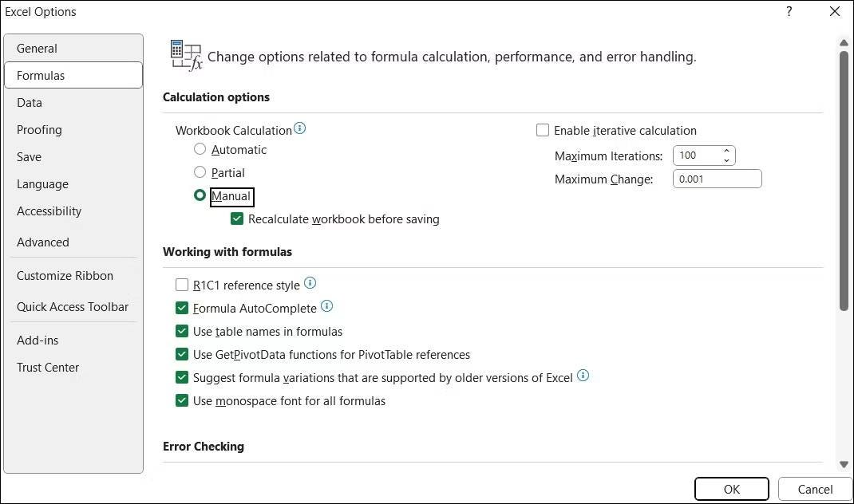Screen dimensions: 854x504
Task: Confirm changes with the OK button
Action: coord(731,489)
